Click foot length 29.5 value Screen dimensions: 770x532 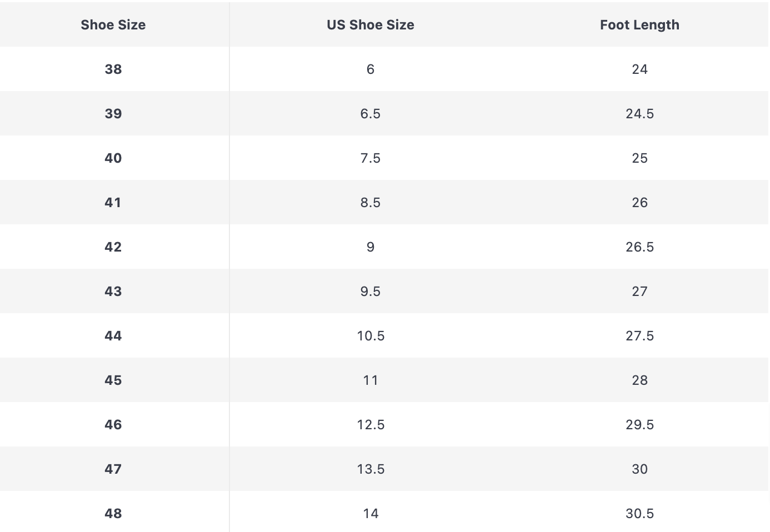pyautogui.click(x=639, y=425)
